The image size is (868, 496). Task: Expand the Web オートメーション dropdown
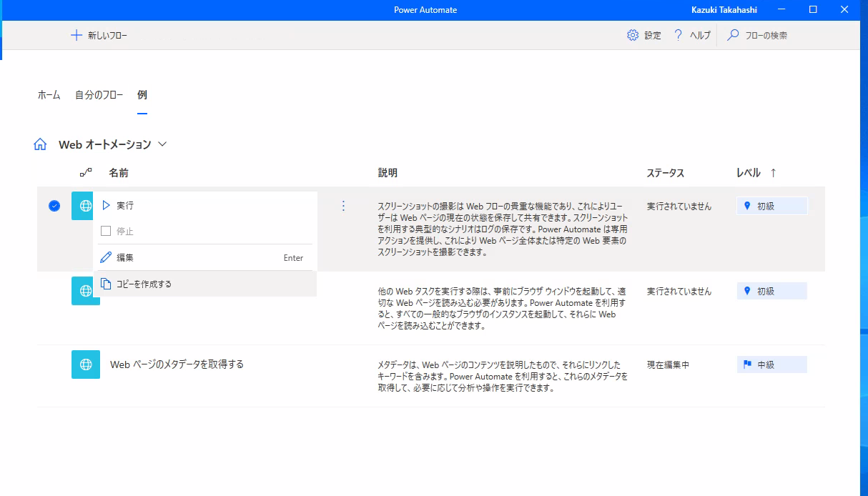click(163, 144)
